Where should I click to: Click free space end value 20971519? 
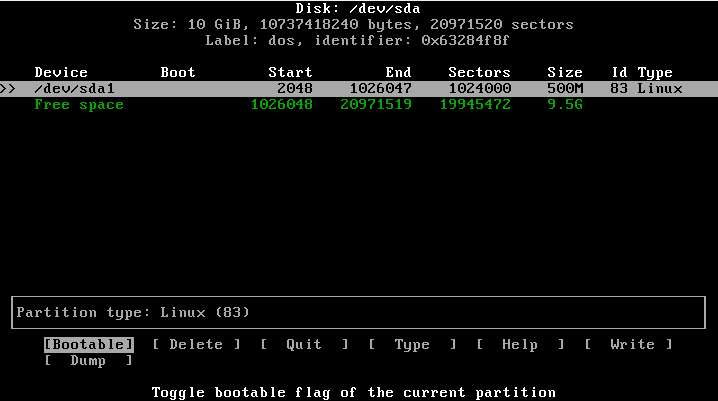376,105
